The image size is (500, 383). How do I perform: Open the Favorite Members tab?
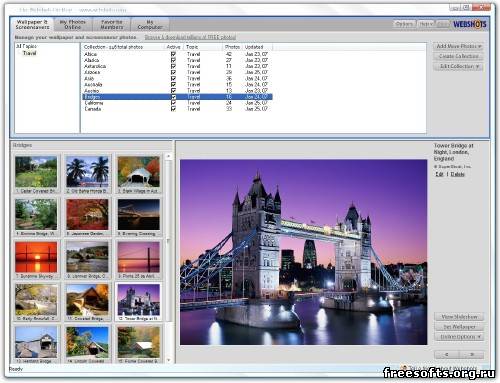point(112,24)
